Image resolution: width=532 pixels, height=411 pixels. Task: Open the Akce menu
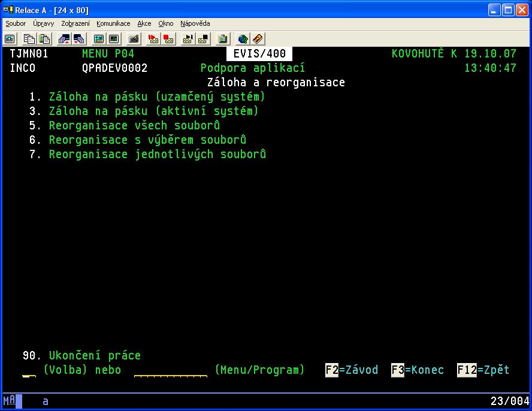coord(144,23)
